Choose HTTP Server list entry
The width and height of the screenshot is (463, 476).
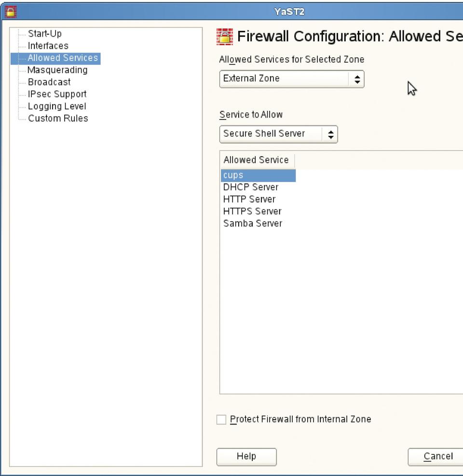click(249, 199)
